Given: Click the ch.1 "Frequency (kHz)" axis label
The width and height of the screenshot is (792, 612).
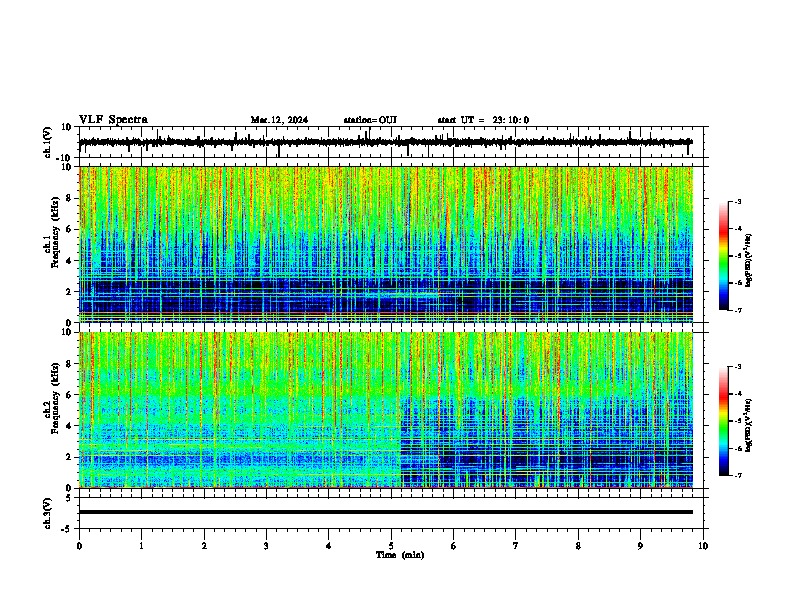Looking at the screenshot, I should [55, 232].
